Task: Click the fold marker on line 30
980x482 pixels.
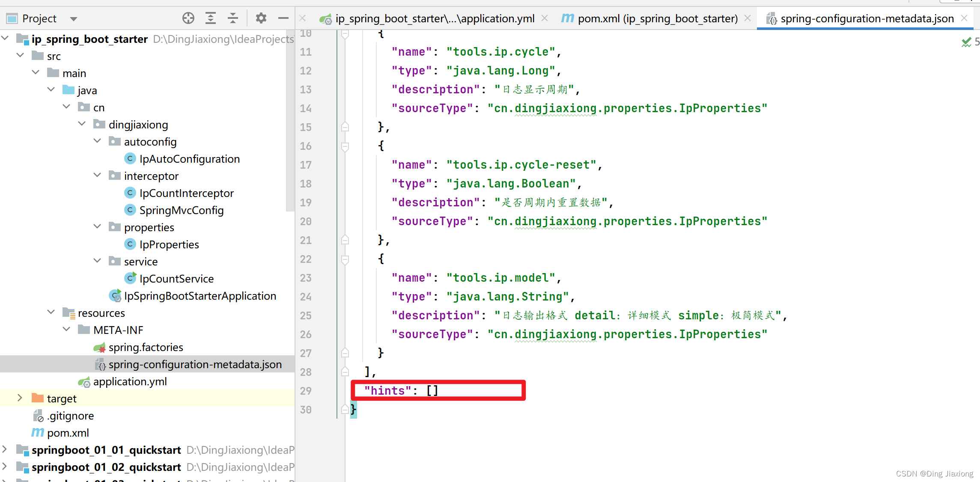Action: click(x=345, y=410)
